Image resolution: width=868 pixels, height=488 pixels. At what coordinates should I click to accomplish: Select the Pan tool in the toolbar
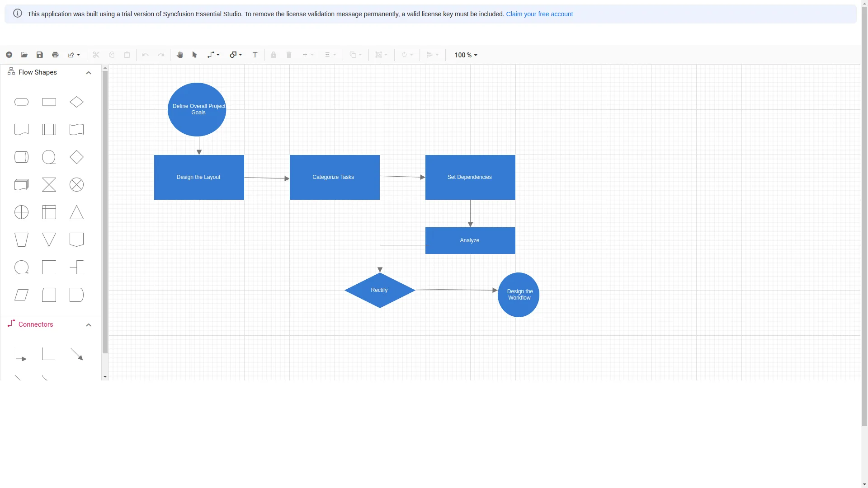(179, 55)
